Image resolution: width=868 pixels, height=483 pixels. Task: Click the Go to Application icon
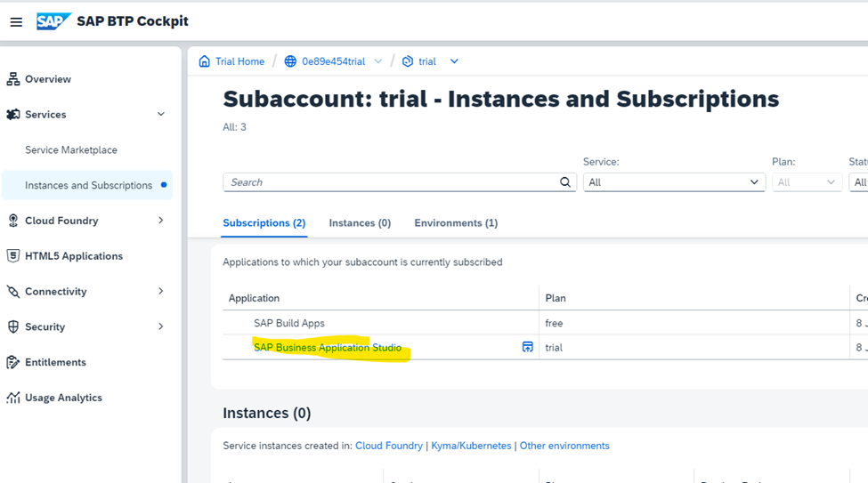(528, 347)
